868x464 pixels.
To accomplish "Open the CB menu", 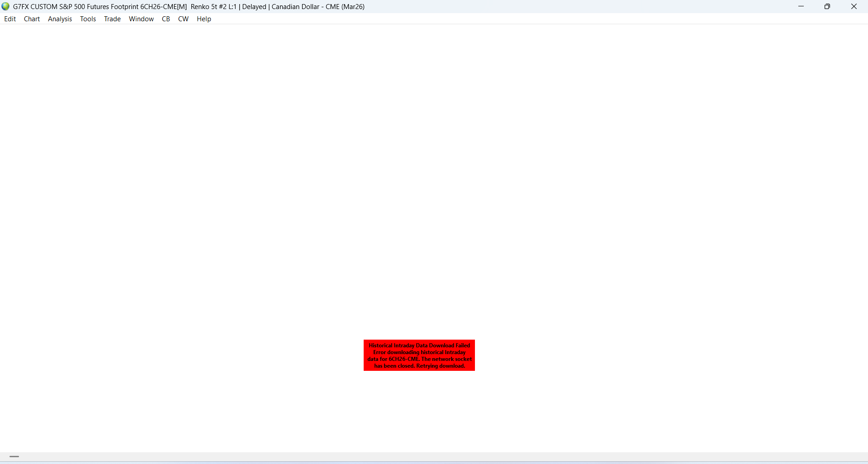I will coord(166,19).
